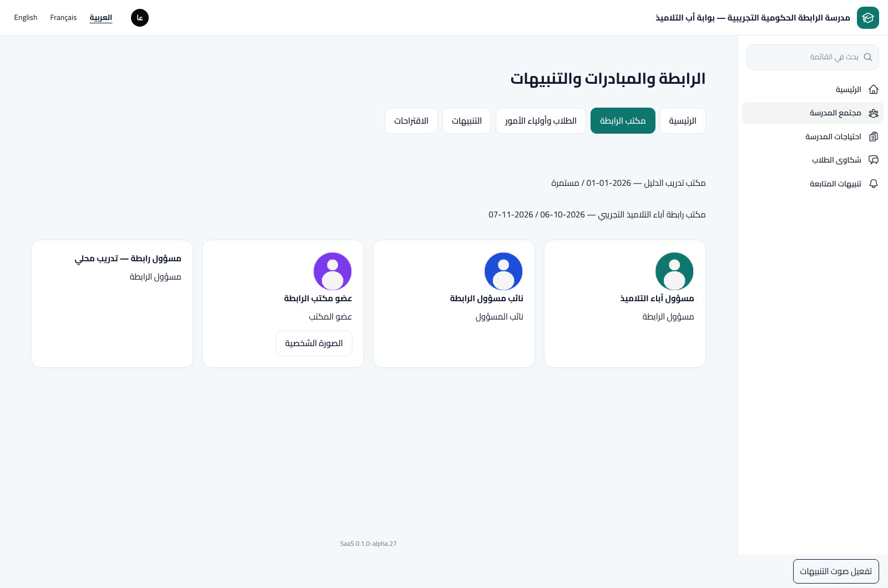Open مجتمع المدرسة in the sidebar
Screen dimensions: 888x588
[813, 113]
